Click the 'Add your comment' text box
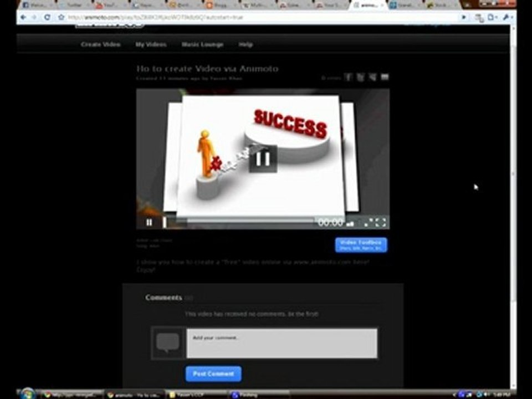Image resolution: width=532 pixels, height=399 pixels. point(282,343)
